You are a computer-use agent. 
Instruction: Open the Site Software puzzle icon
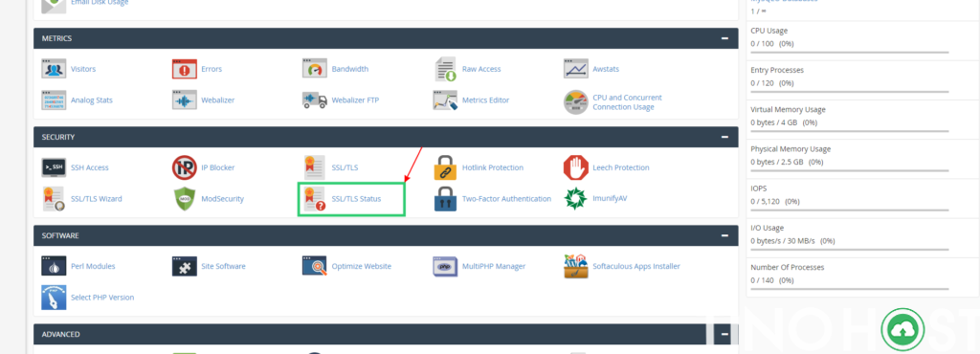[185, 266]
